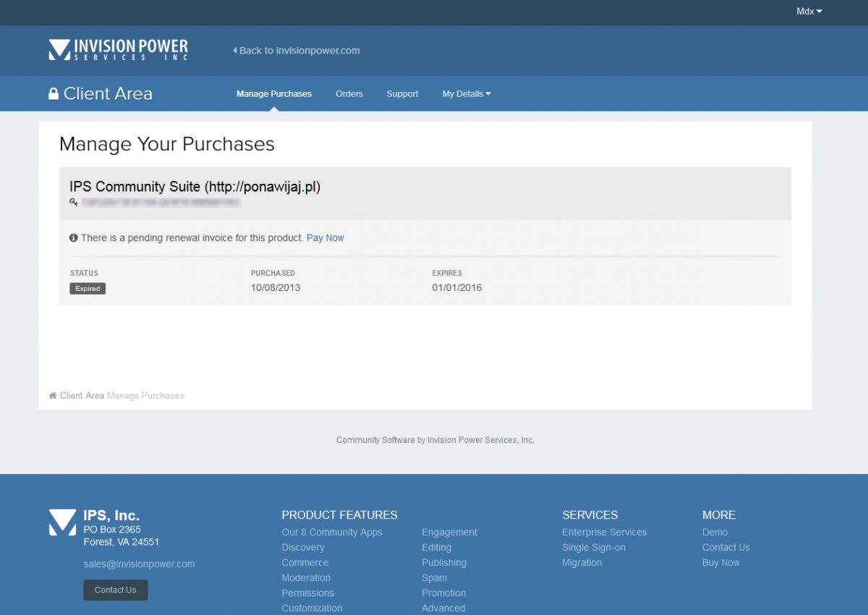
Task: Open the Customization footer link
Action: tap(312, 608)
